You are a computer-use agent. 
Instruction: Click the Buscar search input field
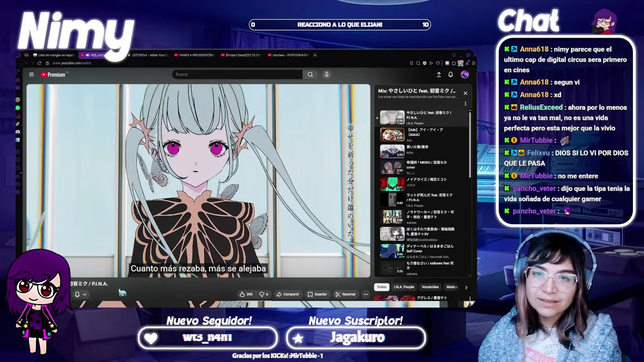pos(237,74)
